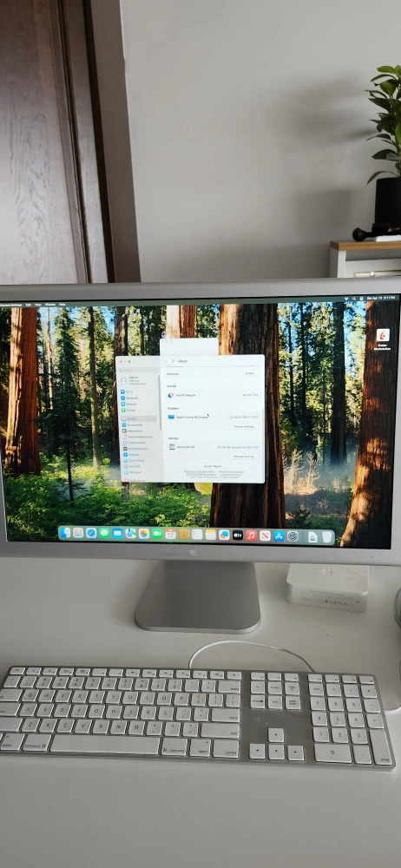The width and height of the screenshot is (401, 868).
Task: Go forward using the forward chevron
Action: 174,361
